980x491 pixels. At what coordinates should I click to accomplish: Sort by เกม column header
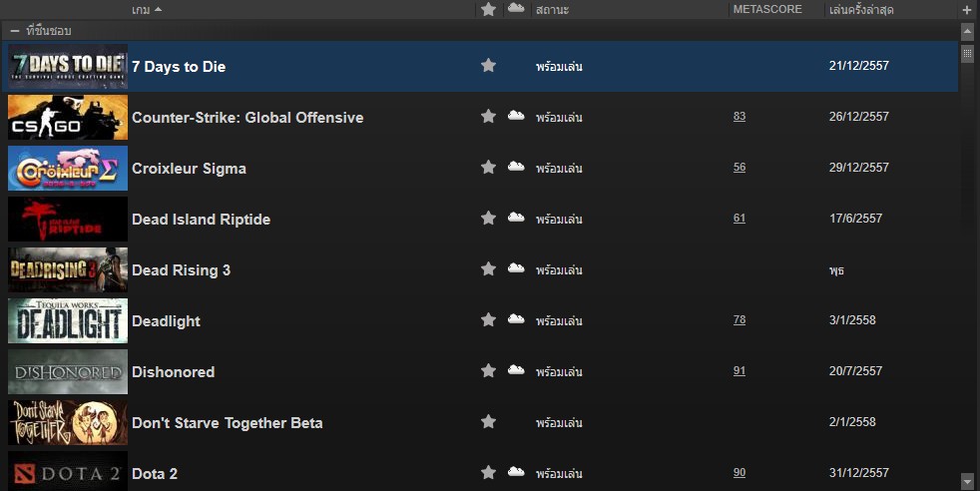141,9
